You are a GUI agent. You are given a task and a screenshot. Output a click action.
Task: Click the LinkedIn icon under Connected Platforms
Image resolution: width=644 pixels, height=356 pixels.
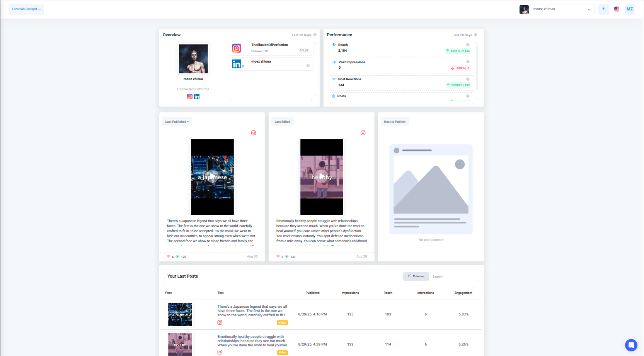[x=197, y=97]
